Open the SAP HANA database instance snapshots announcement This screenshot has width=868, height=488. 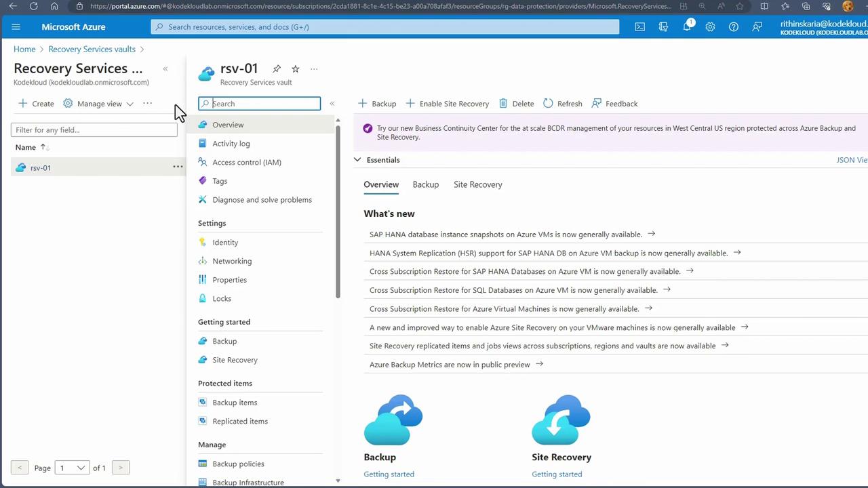[506, 235]
